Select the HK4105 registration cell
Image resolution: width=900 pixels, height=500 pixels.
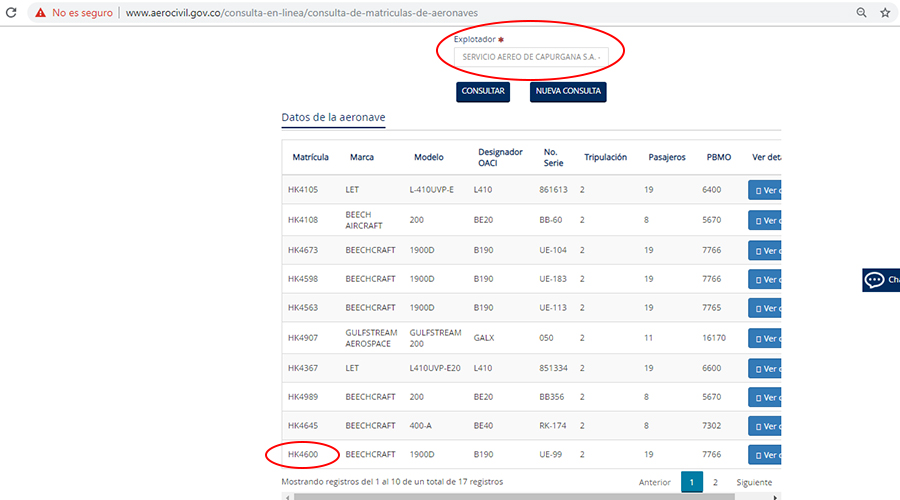coord(302,189)
